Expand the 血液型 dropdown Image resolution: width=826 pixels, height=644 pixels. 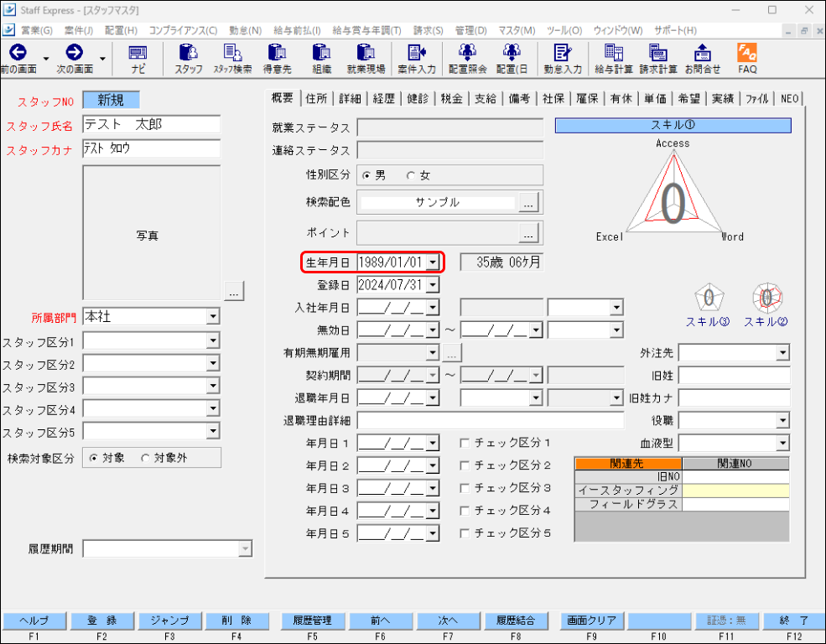(782, 444)
